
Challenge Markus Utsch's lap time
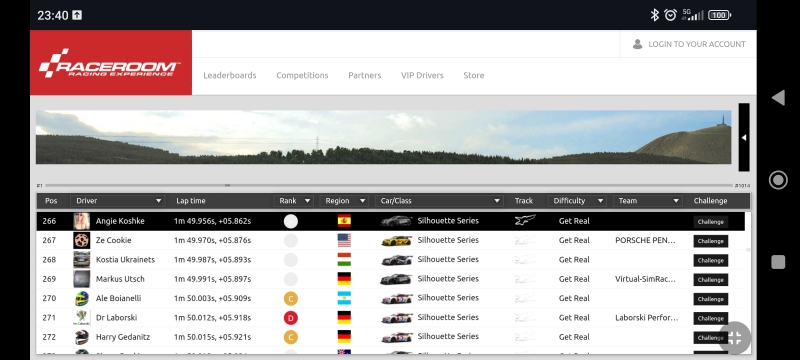(710, 280)
